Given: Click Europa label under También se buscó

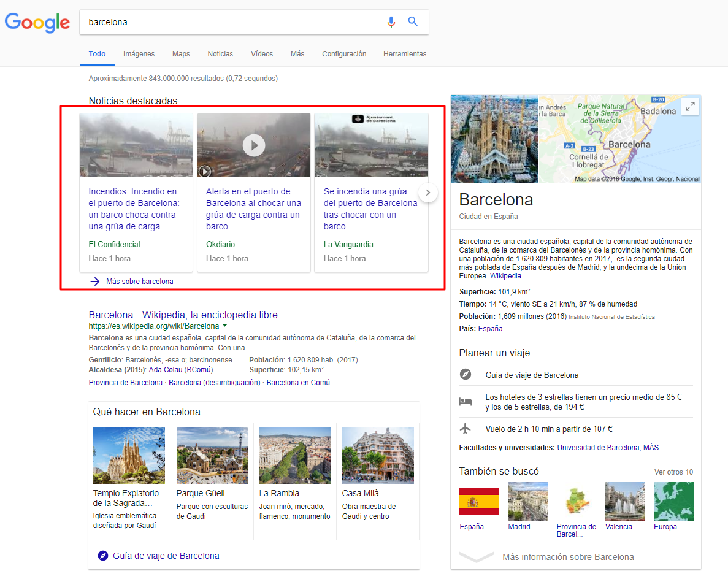Looking at the screenshot, I should click(665, 527).
